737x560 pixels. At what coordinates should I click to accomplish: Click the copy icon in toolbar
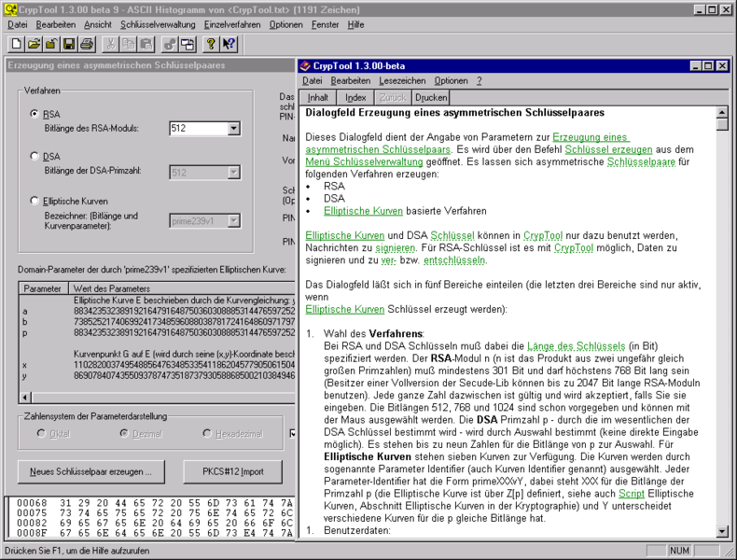(x=128, y=44)
